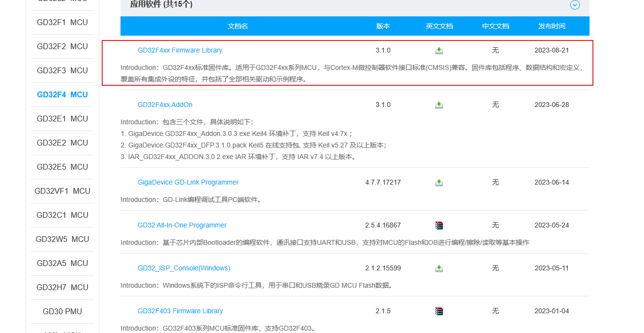Select GD32E2 MCU in sidebar

63,143
